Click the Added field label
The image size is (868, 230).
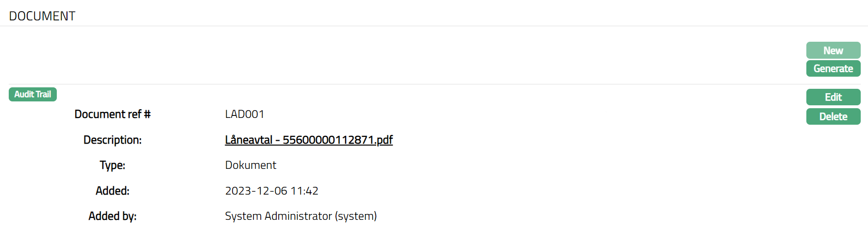tap(113, 191)
